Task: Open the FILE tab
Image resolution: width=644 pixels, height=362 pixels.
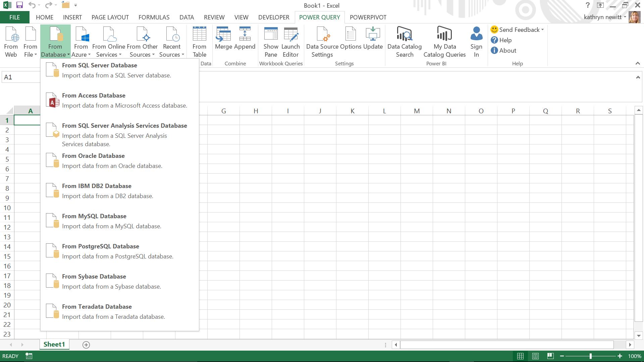Action: click(x=14, y=17)
